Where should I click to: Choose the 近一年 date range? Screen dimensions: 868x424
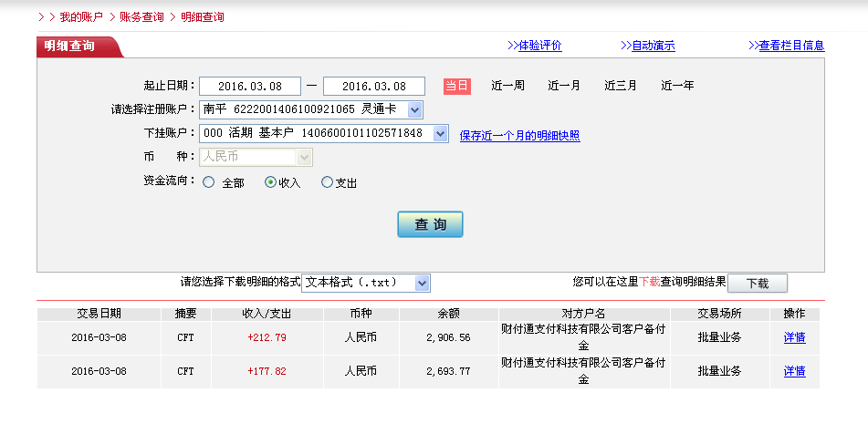[677, 86]
